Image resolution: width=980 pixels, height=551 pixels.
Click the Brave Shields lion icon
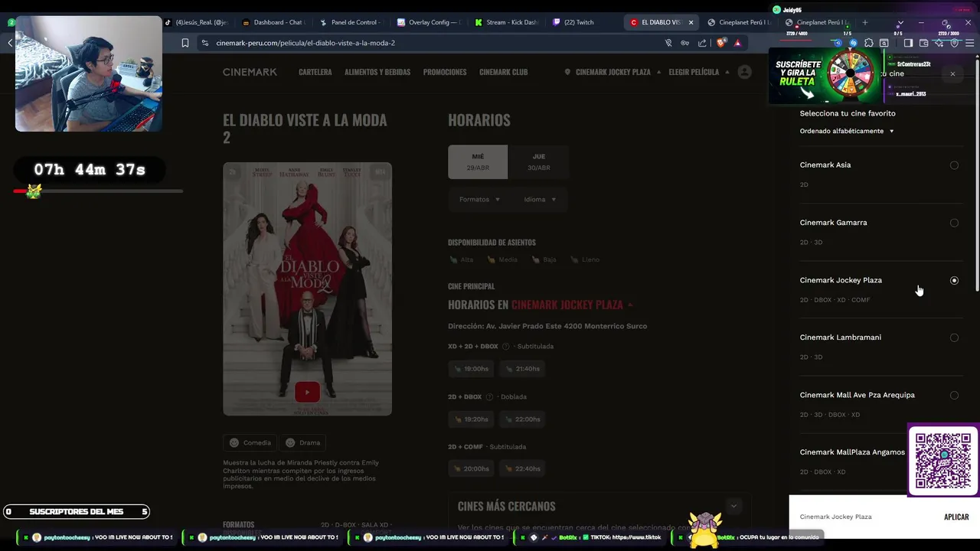pyautogui.click(x=720, y=43)
